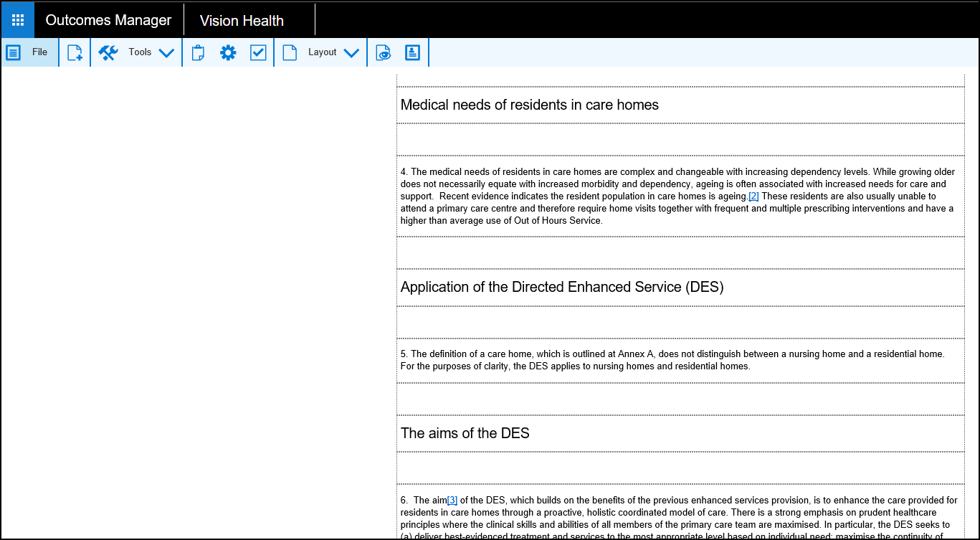Image resolution: width=980 pixels, height=540 pixels.
Task: Open settings with the gear icon
Action: point(228,52)
